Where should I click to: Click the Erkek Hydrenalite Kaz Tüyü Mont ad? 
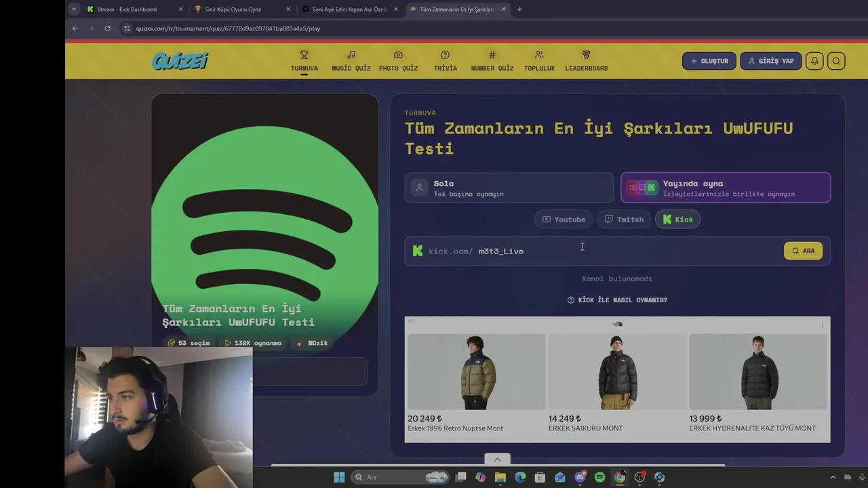[x=758, y=383]
